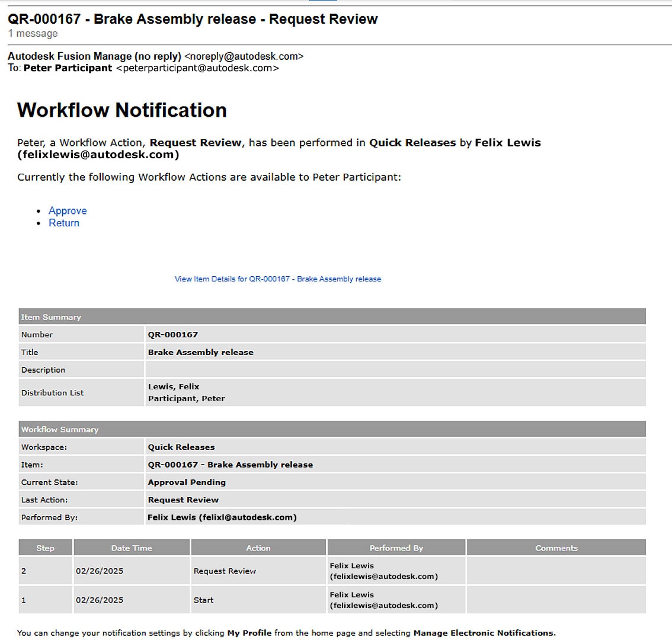Image resolution: width=672 pixels, height=640 pixels.
Task: Click the "1 message" count text
Action: (33, 34)
